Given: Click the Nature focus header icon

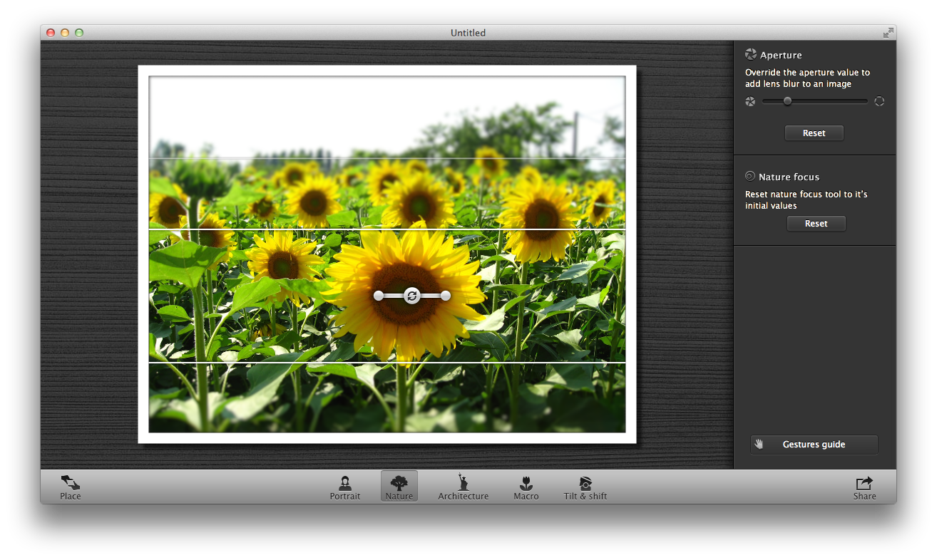Looking at the screenshot, I should [x=750, y=177].
